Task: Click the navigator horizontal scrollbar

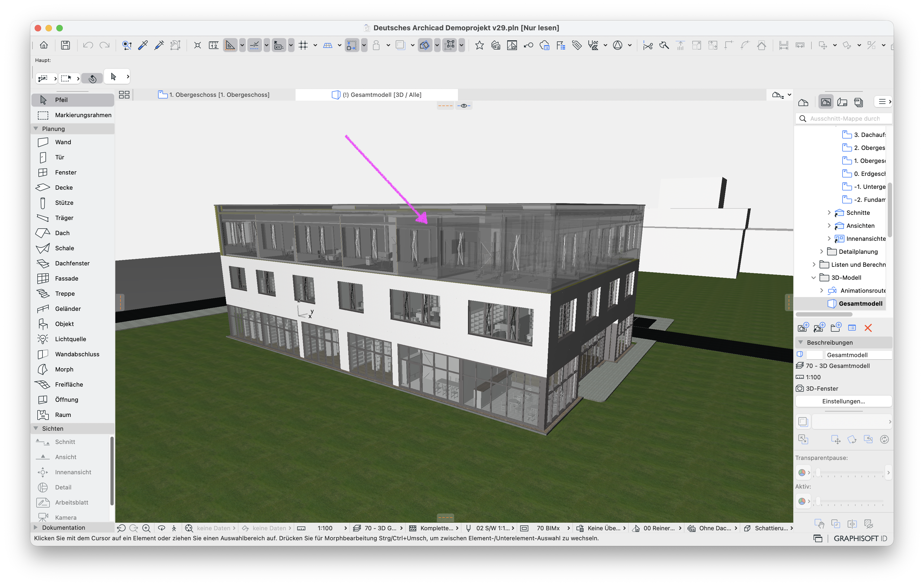Action: pos(824,314)
